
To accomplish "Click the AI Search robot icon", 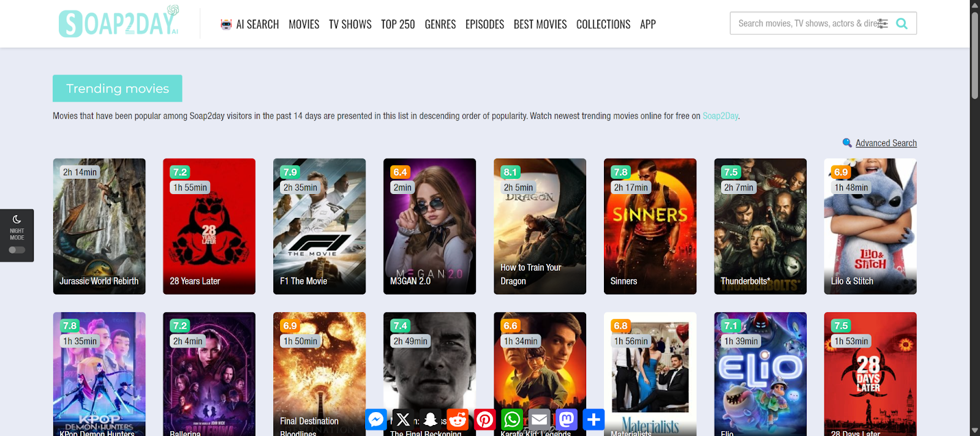I will 226,24.
